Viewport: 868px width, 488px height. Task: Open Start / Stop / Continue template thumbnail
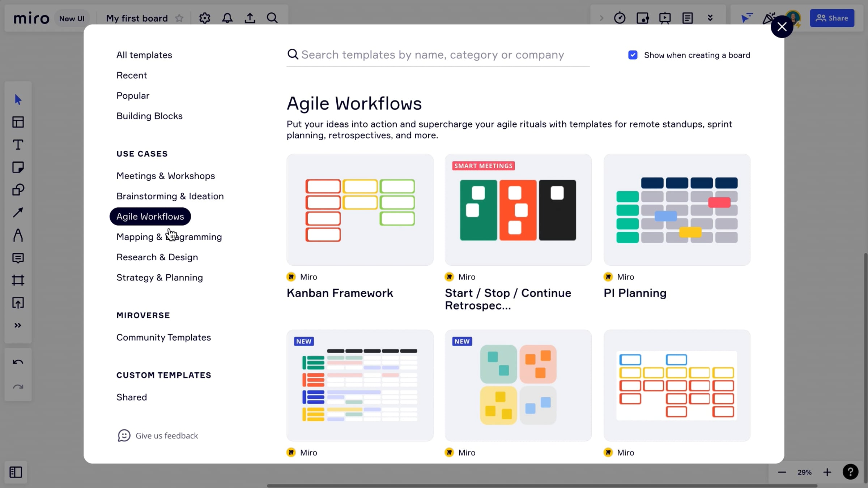tap(518, 210)
